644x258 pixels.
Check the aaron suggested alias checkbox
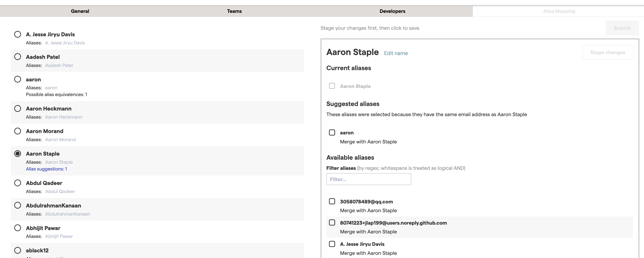(x=332, y=133)
